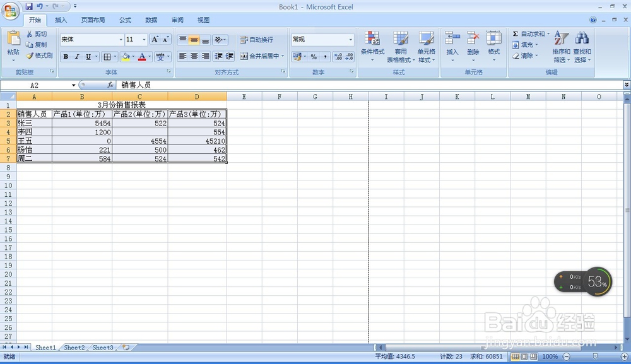
Task: Click the zoom slider handle
Action: click(595, 356)
